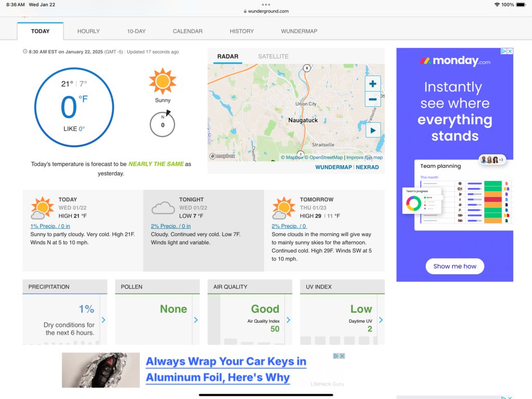The width and height of the screenshot is (532, 399).
Task: Open tomorrow's 2% Precip. link
Action: pyautogui.click(x=289, y=226)
